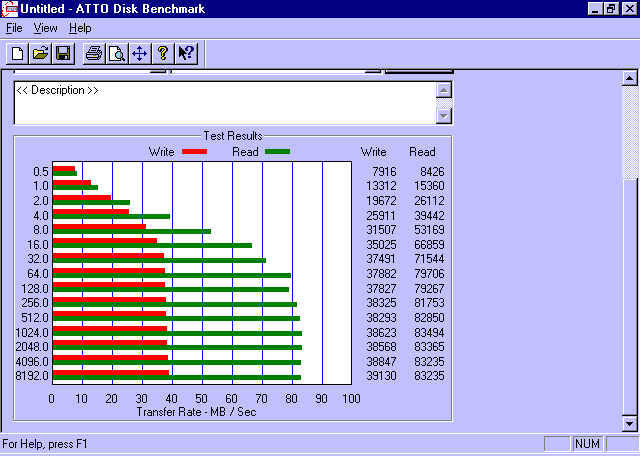Click the yellow question mark About icon
The width and height of the screenshot is (640, 456).
tap(162, 53)
